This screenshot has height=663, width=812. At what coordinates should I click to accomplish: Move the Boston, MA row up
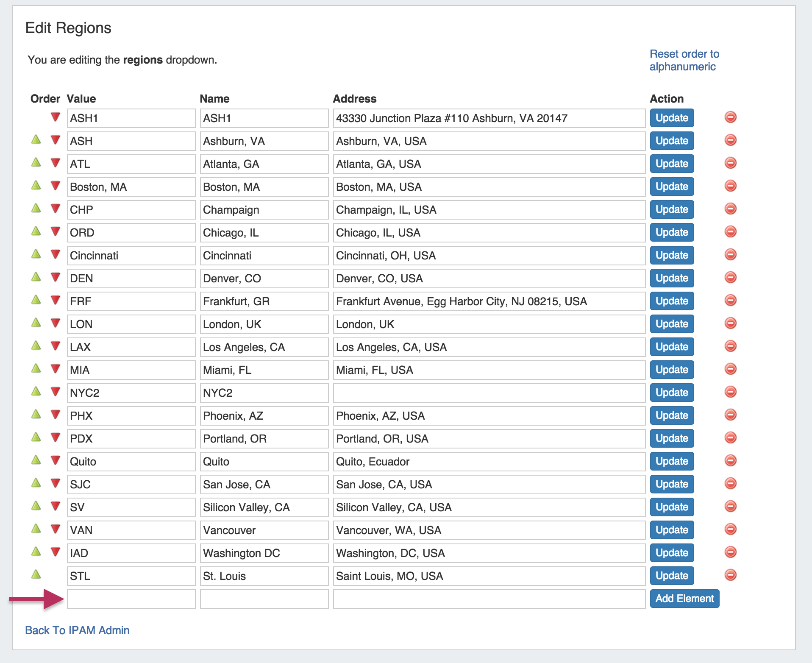point(36,185)
